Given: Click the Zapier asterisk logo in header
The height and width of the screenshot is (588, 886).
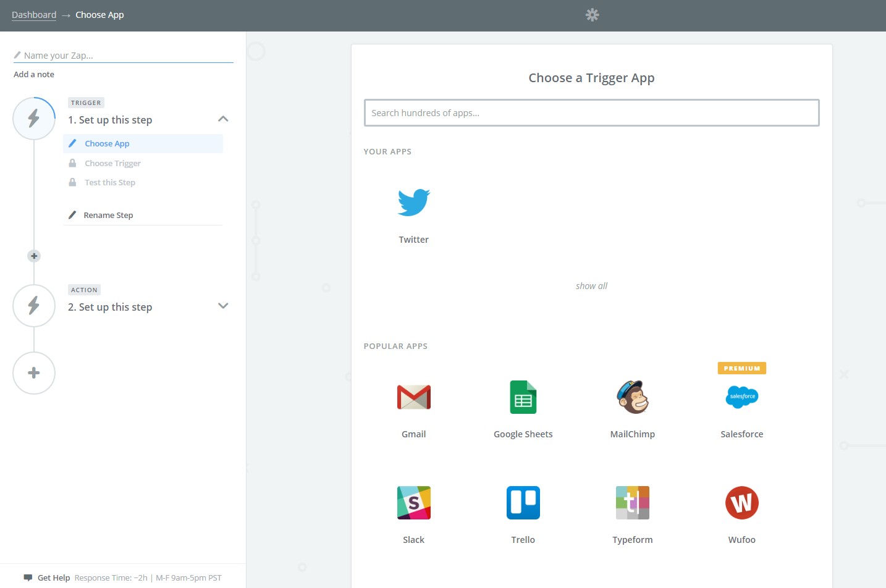Looking at the screenshot, I should click(592, 15).
